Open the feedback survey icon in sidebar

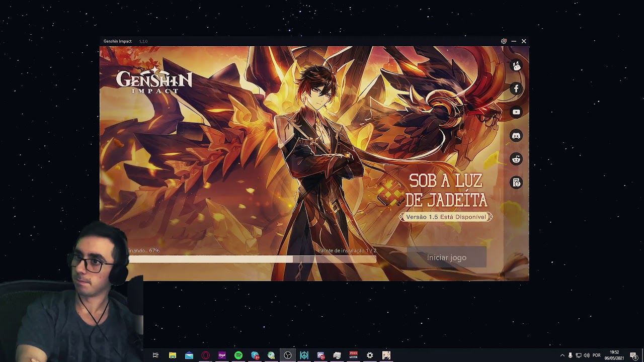point(516,183)
